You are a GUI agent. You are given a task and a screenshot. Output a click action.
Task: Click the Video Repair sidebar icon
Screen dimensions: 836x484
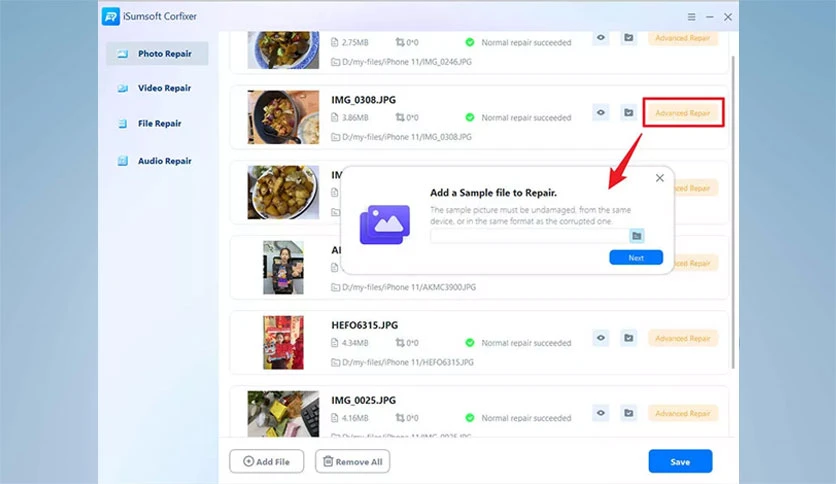(x=123, y=88)
